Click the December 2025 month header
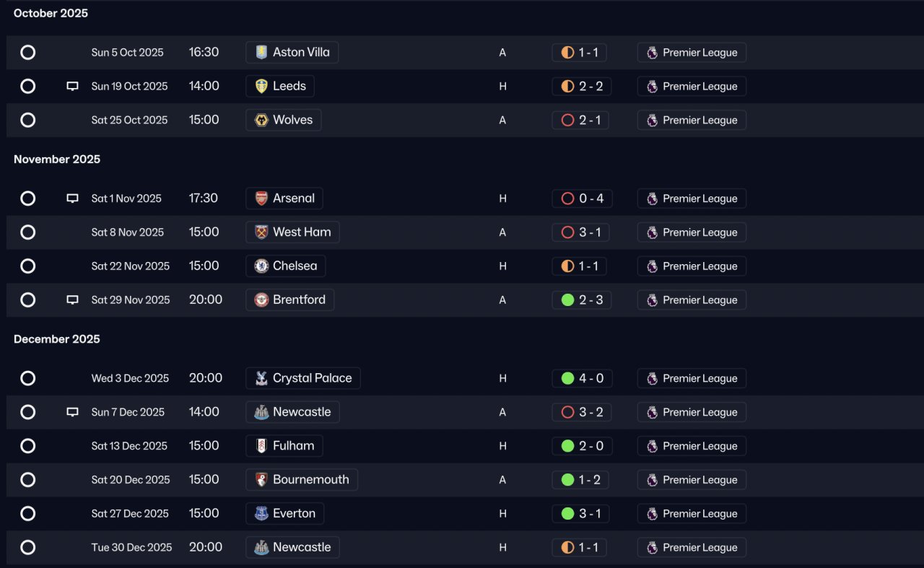924x568 pixels. [x=57, y=339]
